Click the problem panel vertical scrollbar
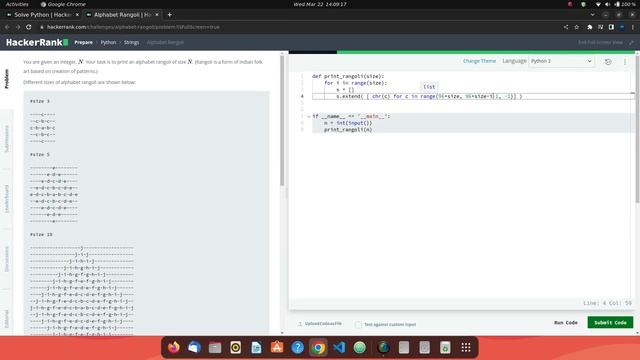Viewport: 640px width, 360px height. coord(282,120)
